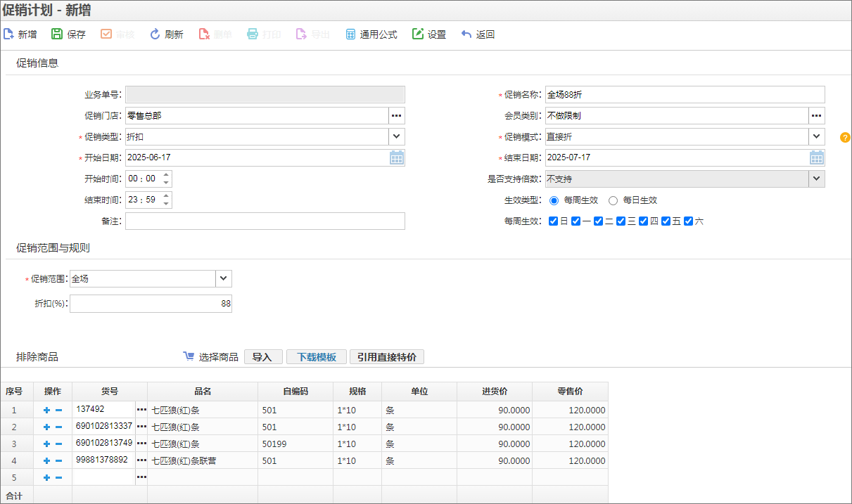Expand the 促销范围 dropdown
852x504 pixels.
click(x=224, y=278)
